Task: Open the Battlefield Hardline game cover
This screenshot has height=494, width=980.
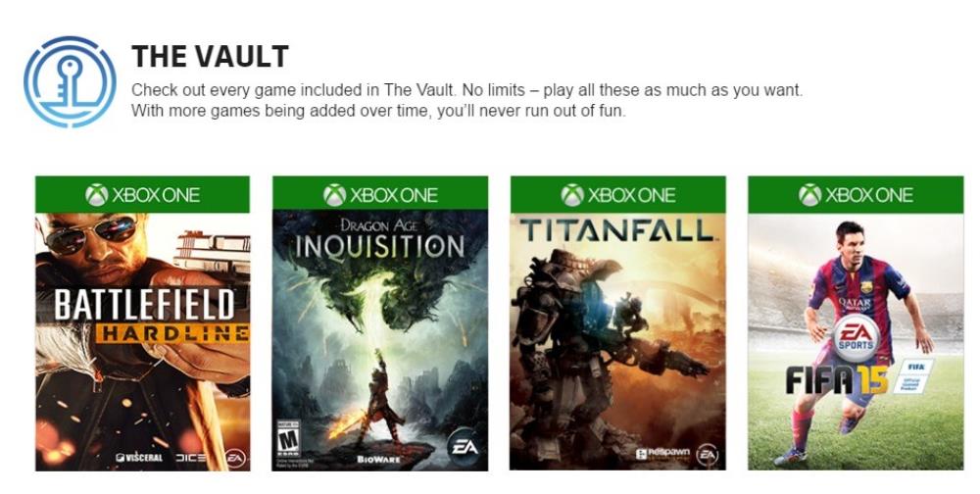Action: tap(142, 342)
